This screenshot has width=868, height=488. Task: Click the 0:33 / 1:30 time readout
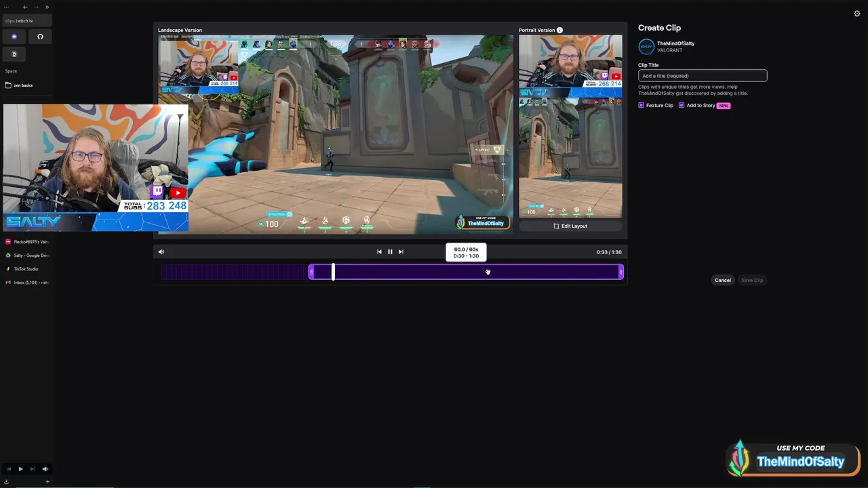click(x=609, y=252)
